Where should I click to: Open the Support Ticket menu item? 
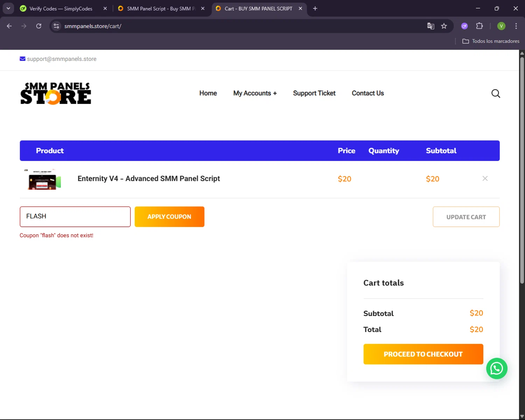tap(314, 93)
